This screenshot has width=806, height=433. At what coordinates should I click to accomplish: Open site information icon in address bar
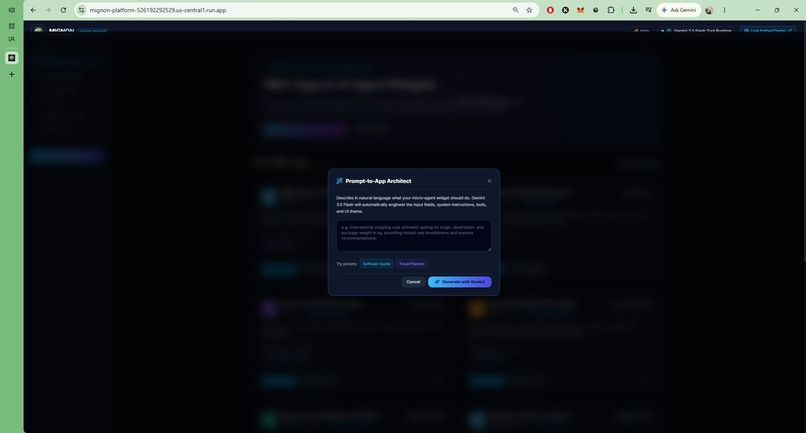point(81,10)
